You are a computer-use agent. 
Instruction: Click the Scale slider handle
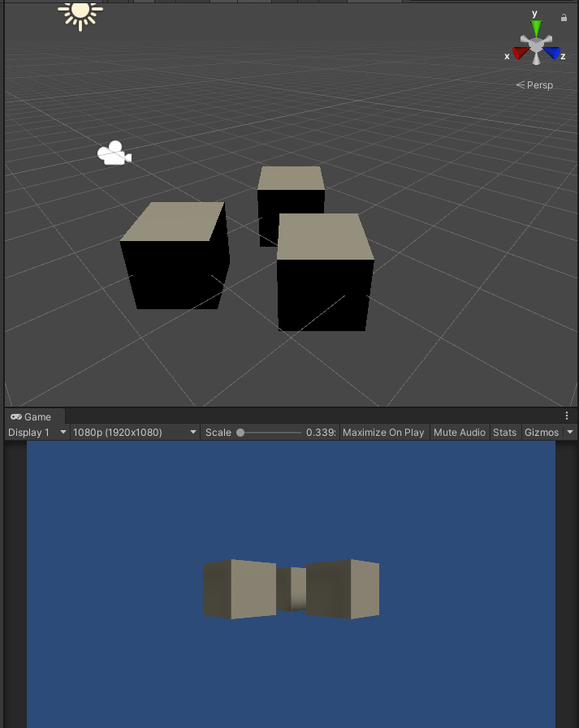(240, 433)
